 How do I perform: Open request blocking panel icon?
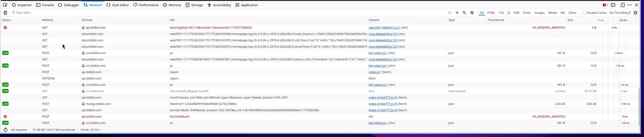tap(472, 13)
